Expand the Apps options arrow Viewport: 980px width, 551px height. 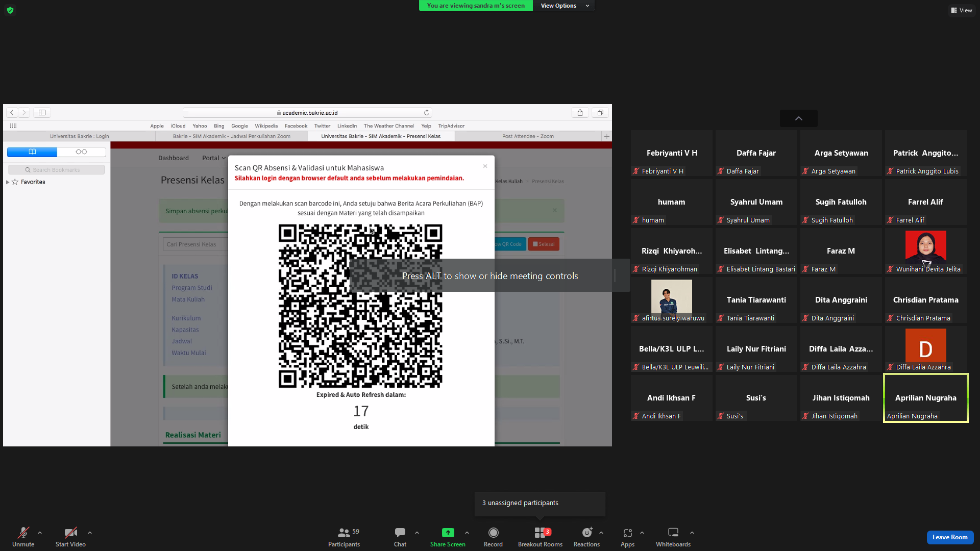[x=642, y=533]
